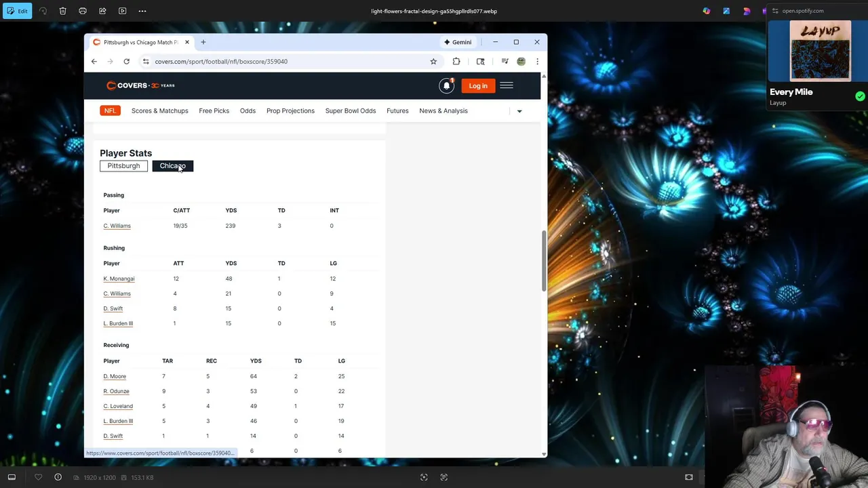The height and width of the screenshot is (488, 868).
Task: Click the green check icon in Spotify widget
Action: point(860,96)
